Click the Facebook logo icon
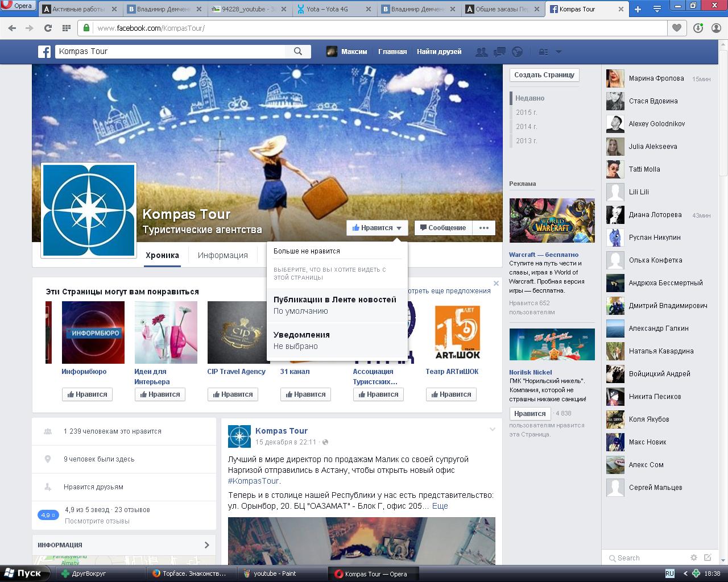The image size is (728, 582). click(44, 52)
